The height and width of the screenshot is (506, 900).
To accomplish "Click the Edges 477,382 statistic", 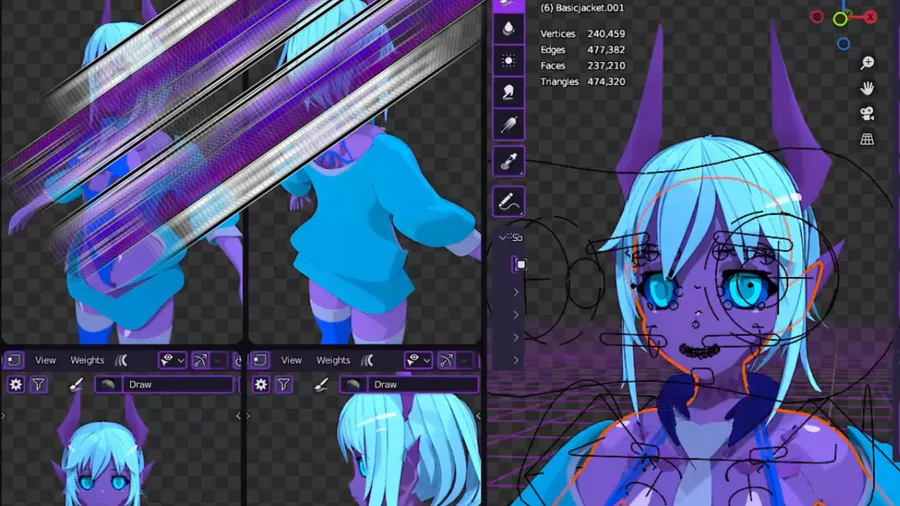I will pos(583,50).
